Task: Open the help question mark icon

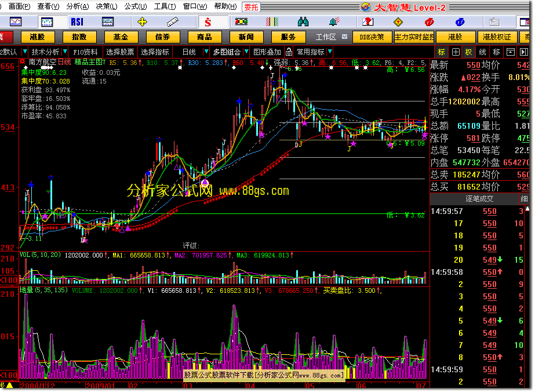Action: click(367, 22)
